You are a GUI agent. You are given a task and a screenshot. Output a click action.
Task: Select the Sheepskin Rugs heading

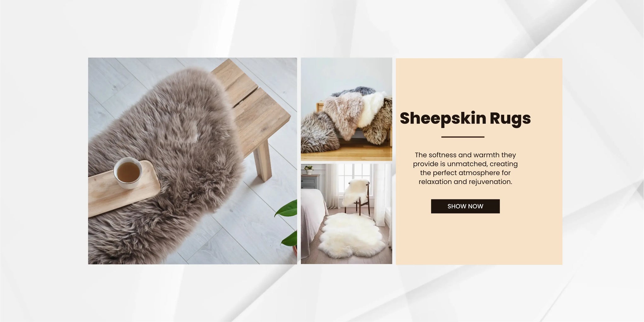465,118
